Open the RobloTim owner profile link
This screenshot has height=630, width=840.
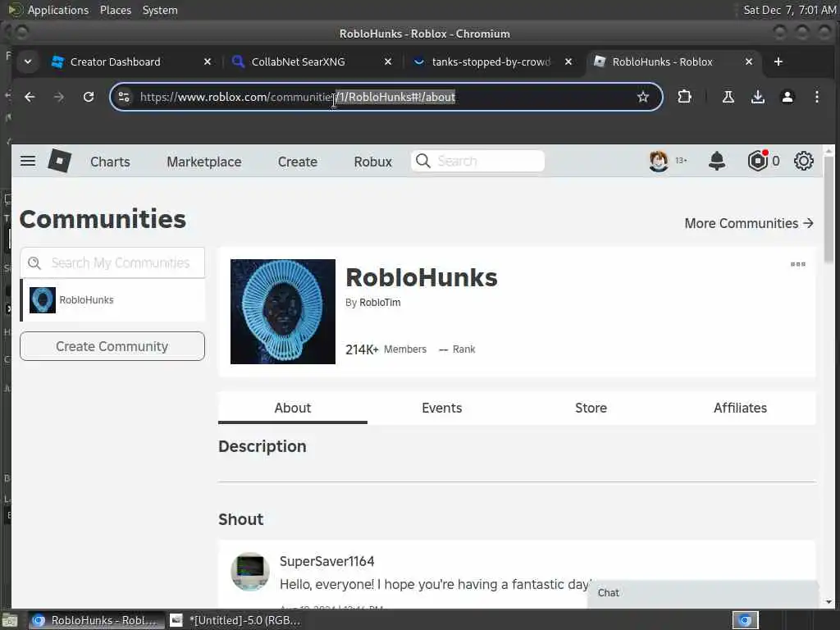(x=380, y=302)
